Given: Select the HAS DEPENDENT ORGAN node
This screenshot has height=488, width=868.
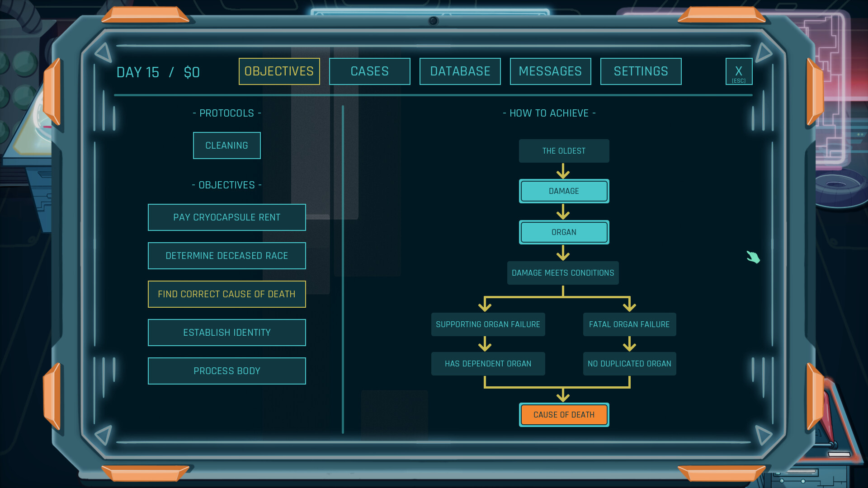Looking at the screenshot, I should tap(488, 363).
